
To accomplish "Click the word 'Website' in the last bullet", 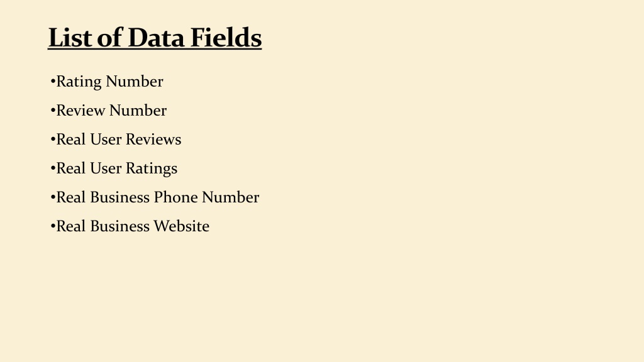I will point(182,226).
